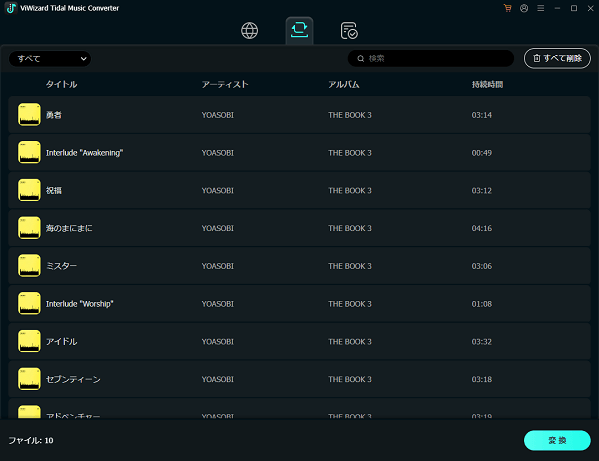
Task: Maximize the ViWizard window
Action: click(x=574, y=8)
